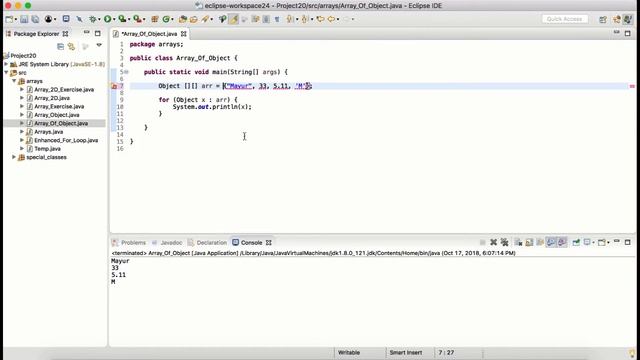
Task: Click the New Java Class icon
Action: 166,19
